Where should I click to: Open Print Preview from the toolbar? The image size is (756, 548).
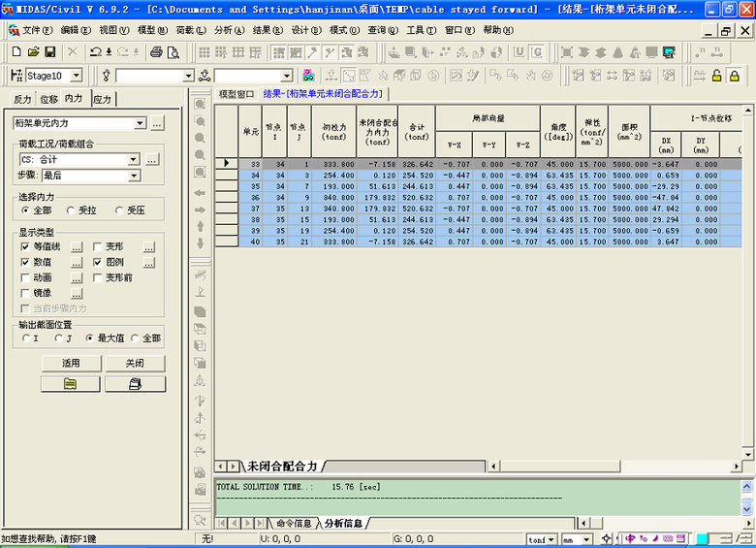pyautogui.click(x=174, y=51)
